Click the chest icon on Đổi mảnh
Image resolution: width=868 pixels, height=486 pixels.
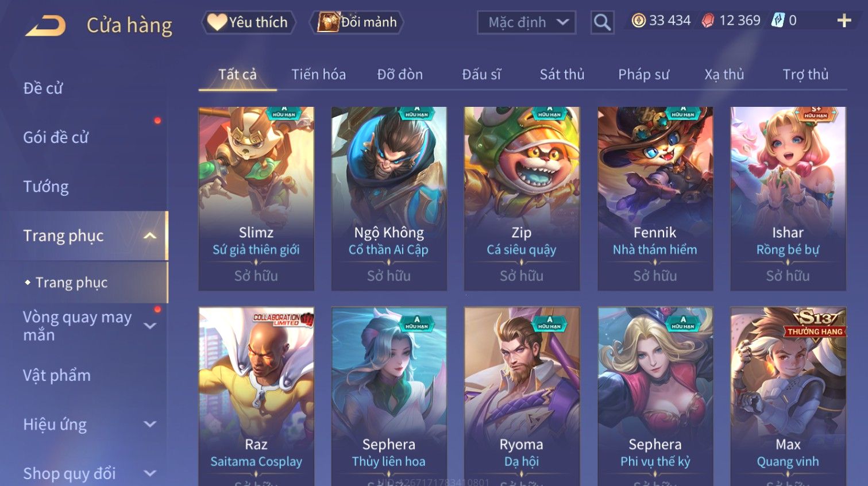tap(328, 22)
